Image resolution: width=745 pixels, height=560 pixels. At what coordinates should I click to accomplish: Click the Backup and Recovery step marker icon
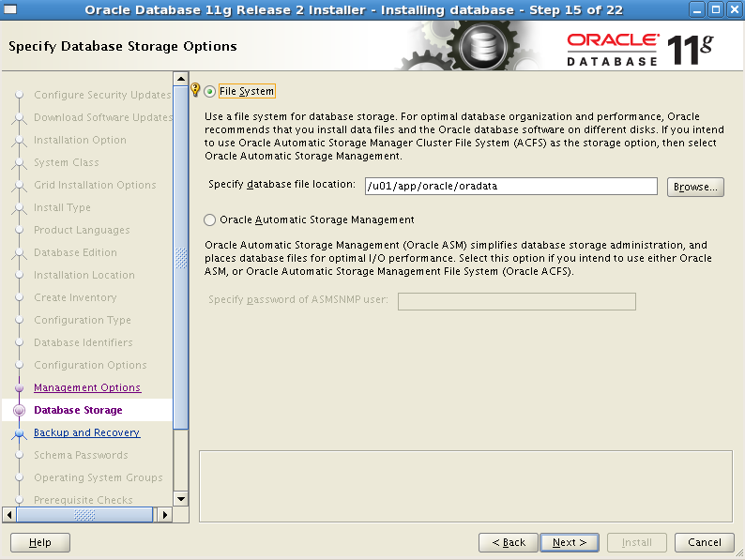pos(19,433)
